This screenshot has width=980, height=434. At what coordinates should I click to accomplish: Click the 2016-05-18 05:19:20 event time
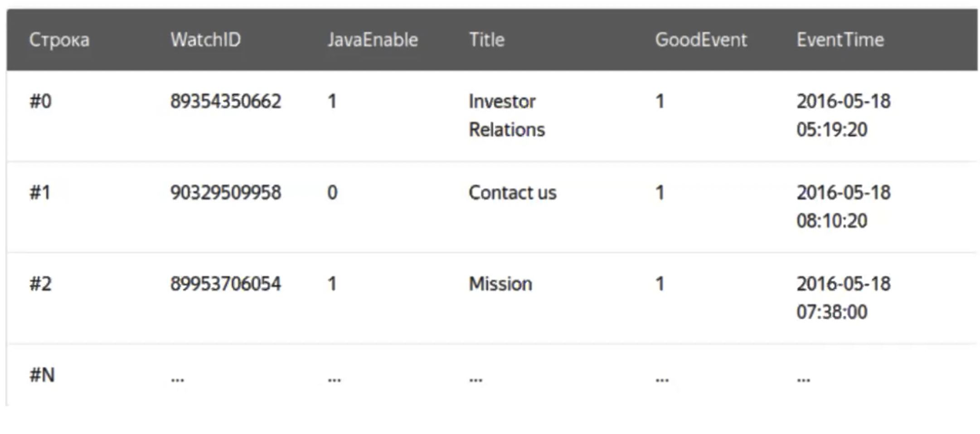tap(843, 116)
